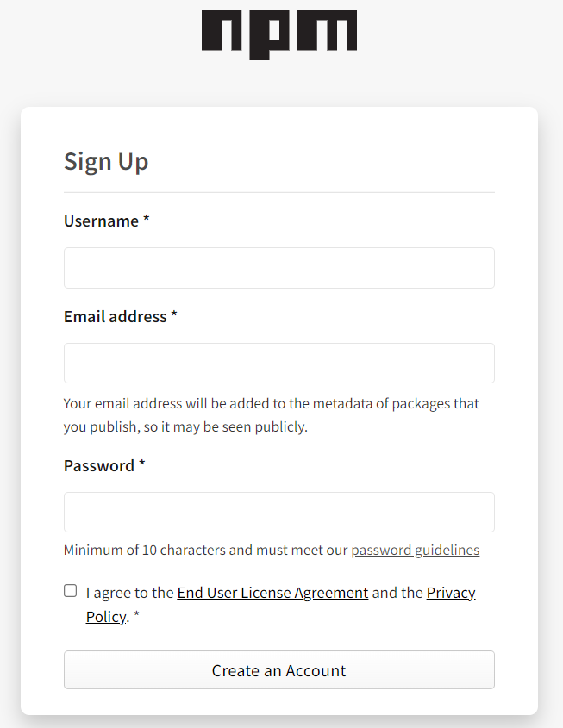Select the Password input box
Viewport: 563px width, 728px height.
tap(278, 512)
